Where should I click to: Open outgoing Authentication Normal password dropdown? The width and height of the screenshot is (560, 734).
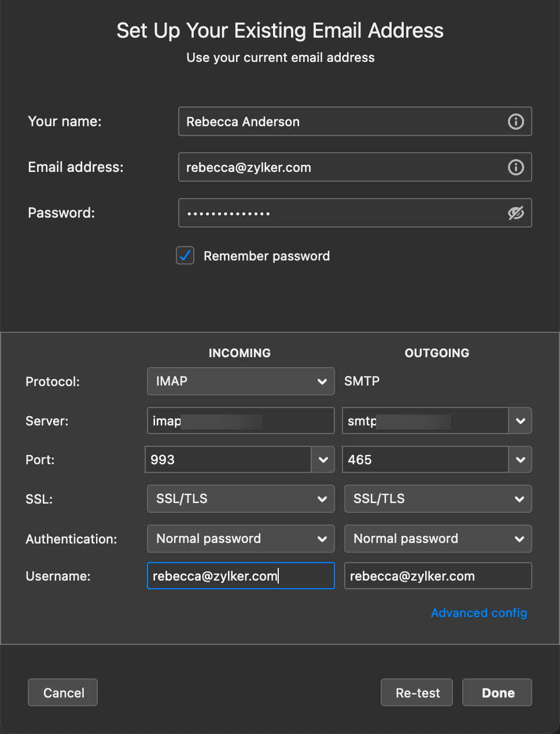(438, 539)
